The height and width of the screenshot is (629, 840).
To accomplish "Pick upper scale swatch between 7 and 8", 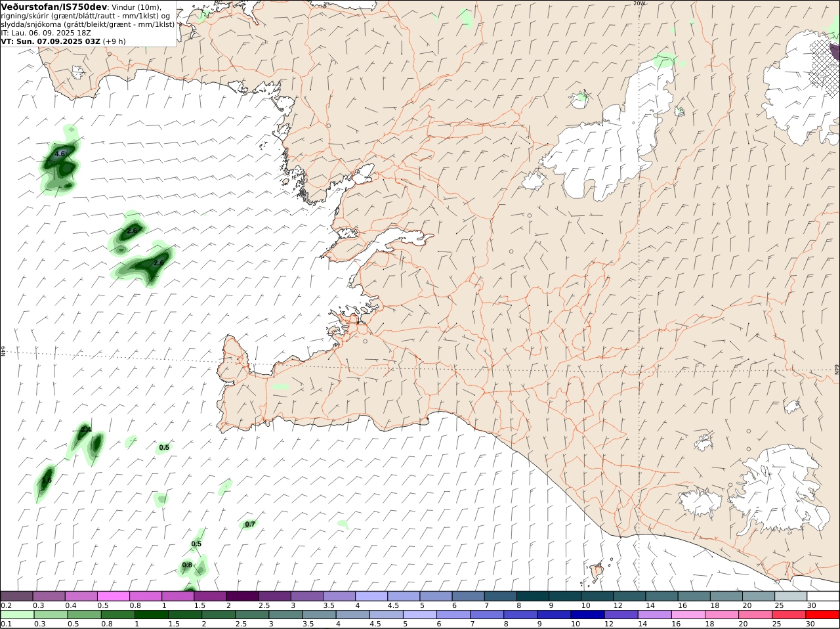I will (500, 596).
